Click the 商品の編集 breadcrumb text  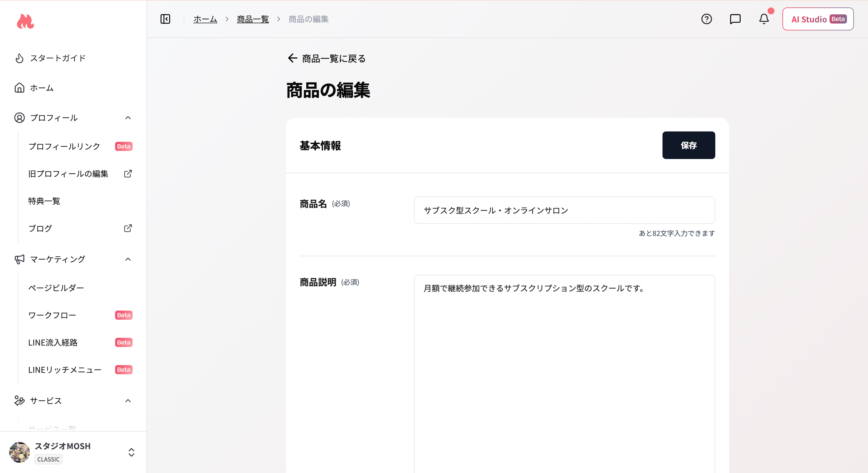click(308, 19)
